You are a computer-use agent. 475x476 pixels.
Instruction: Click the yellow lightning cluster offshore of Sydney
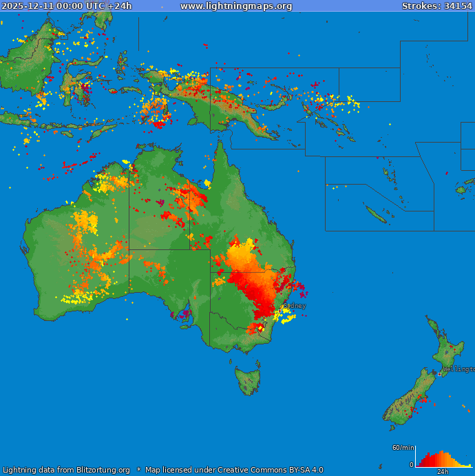[288, 315]
